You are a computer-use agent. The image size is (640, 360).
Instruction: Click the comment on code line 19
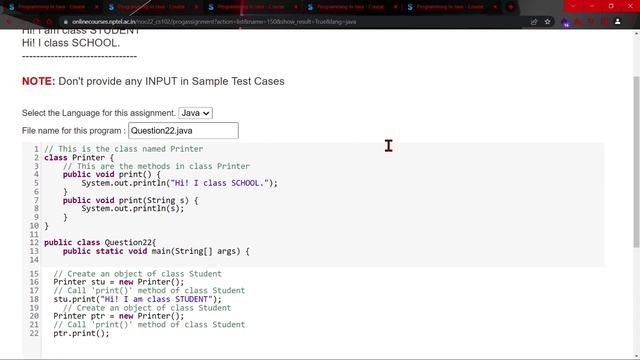click(147, 308)
